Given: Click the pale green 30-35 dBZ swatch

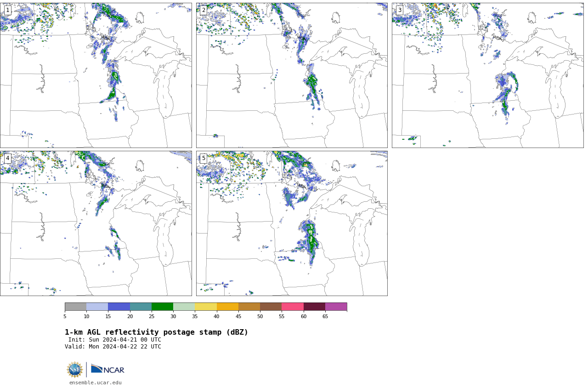Looking at the screenshot, I should [x=184, y=307].
